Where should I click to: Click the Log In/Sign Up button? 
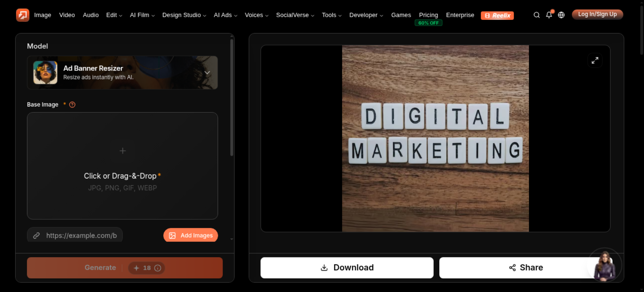pos(597,14)
